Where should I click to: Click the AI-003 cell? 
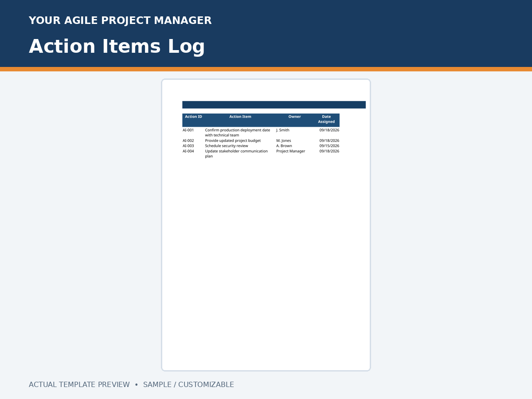point(188,146)
